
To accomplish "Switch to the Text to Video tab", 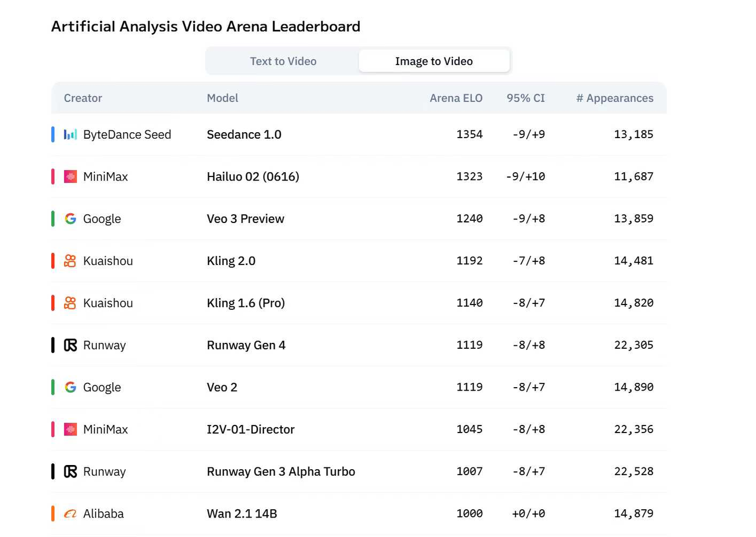I will pyautogui.click(x=283, y=61).
